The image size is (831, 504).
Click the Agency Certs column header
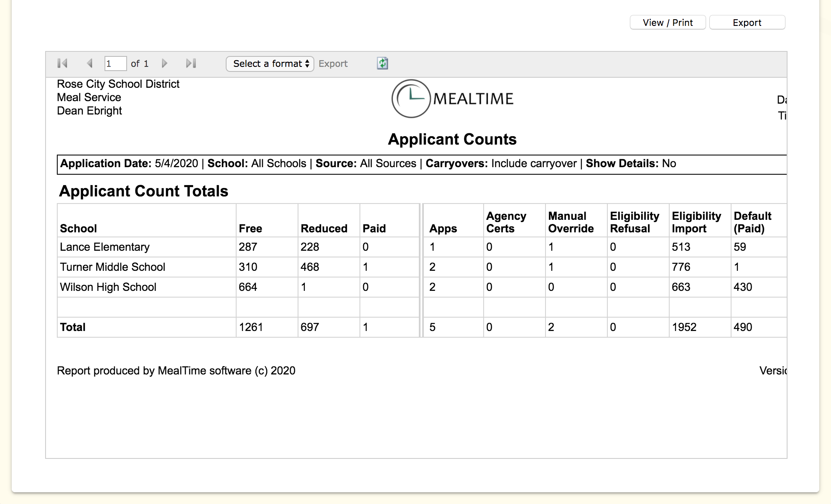click(506, 222)
